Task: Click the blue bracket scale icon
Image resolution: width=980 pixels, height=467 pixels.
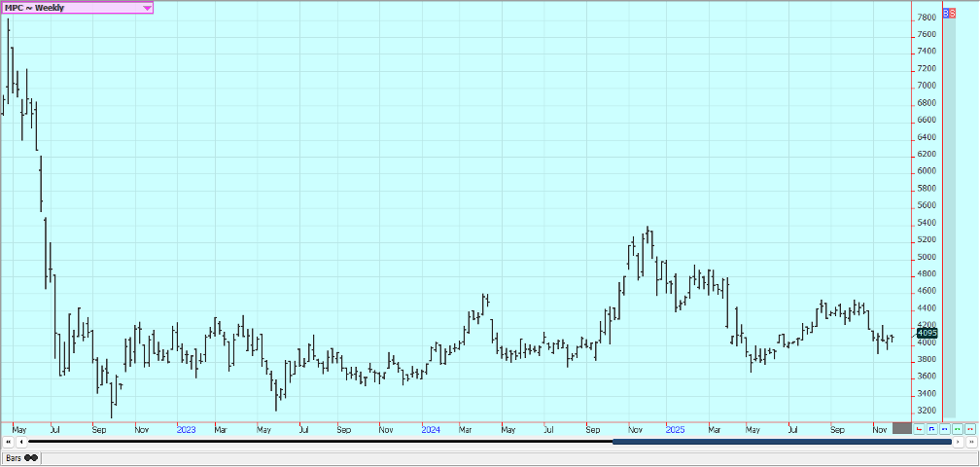Action: 932,428
